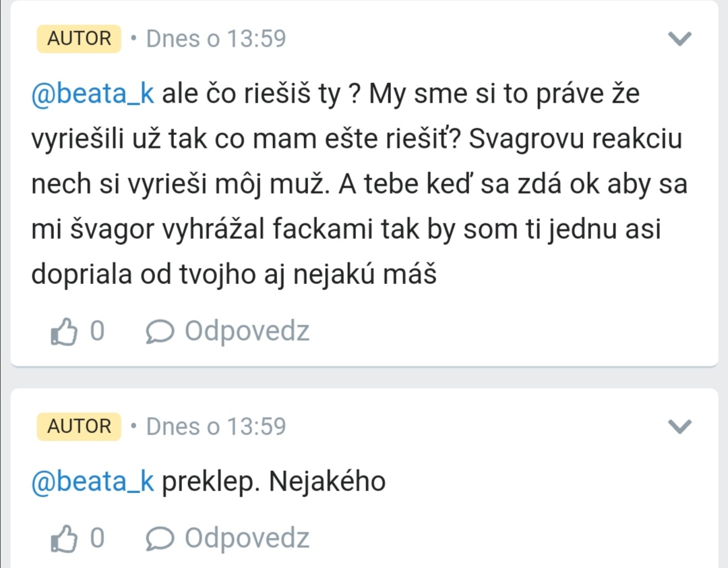The height and width of the screenshot is (568, 728).
Task: Click the like count on the first comment
Action: (97, 331)
